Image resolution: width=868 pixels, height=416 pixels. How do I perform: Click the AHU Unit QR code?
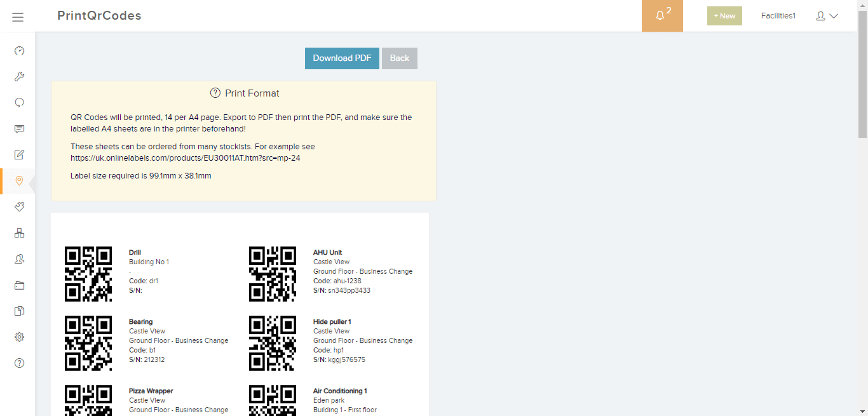pyautogui.click(x=273, y=274)
